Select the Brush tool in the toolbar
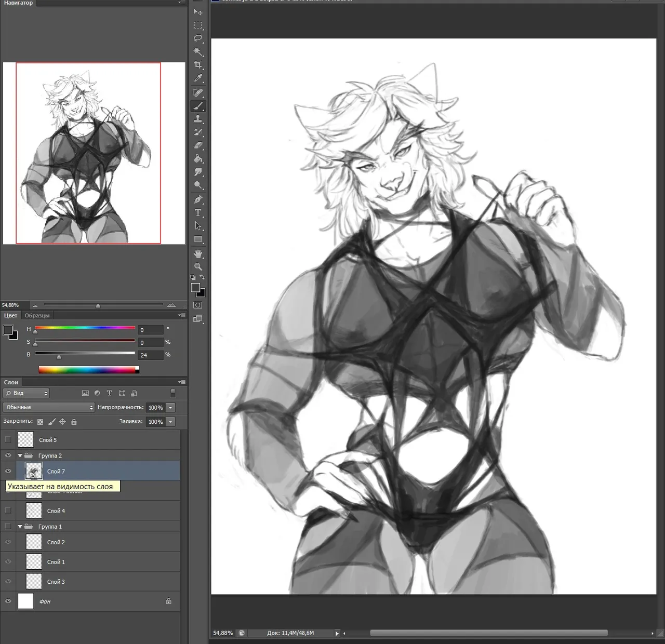 click(x=198, y=106)
